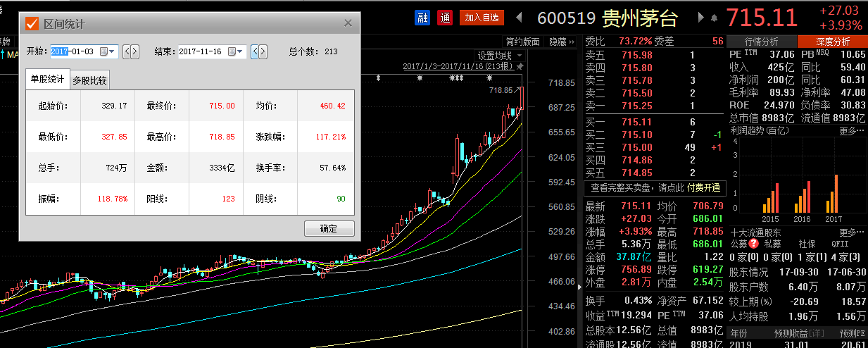Open the 设置均线 dropdown

coord(500,56)
